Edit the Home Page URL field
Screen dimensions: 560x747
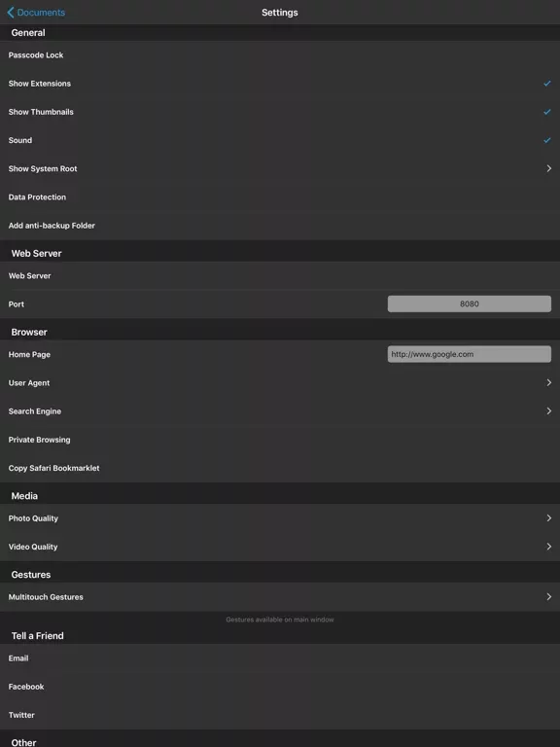point(469,354)
